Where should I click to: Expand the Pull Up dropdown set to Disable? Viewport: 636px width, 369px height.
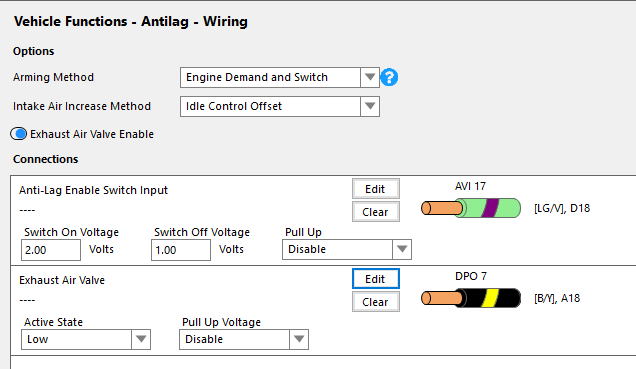coord(347,249)
